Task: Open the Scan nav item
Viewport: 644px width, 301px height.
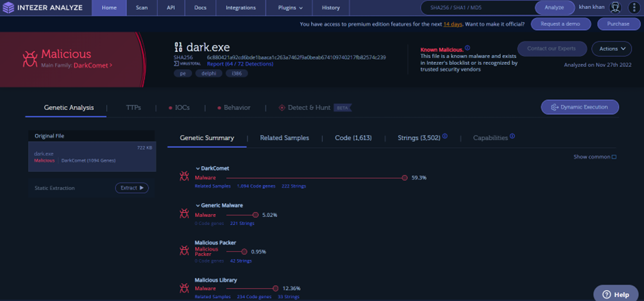Action: point(142,8)
